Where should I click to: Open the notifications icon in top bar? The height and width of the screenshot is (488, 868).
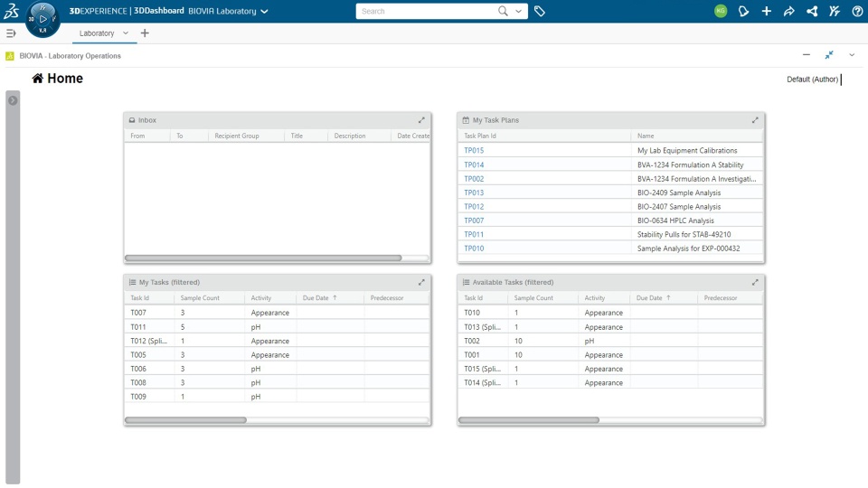743,11
